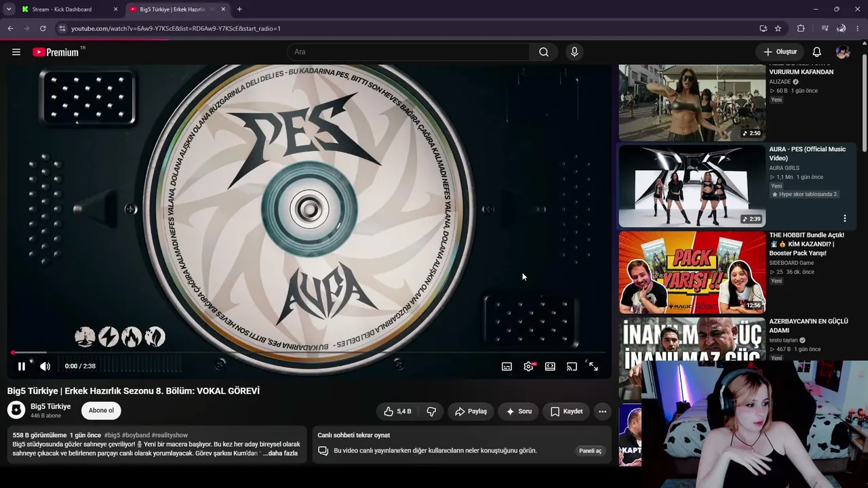This screenshot has width=868, height=488.
Task: Open the Big5 Türkiye channel name link
Action: 50,407
